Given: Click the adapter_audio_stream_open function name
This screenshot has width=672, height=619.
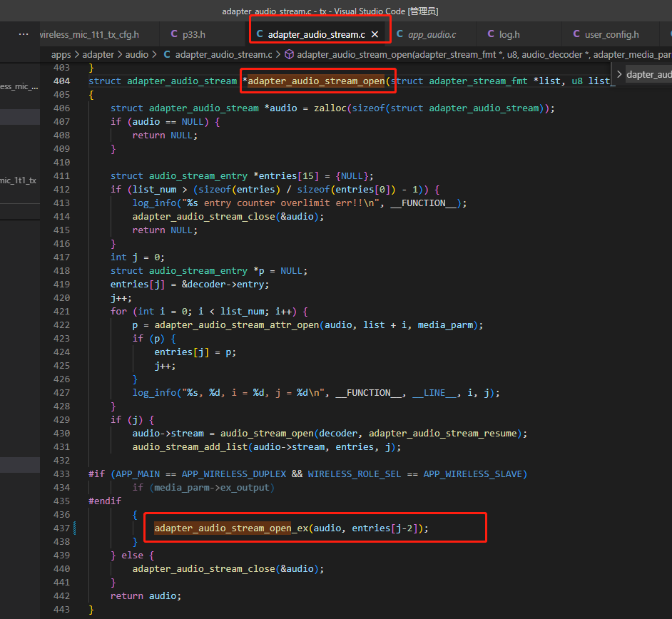Looking at the screenshot, I should point(316,81).
